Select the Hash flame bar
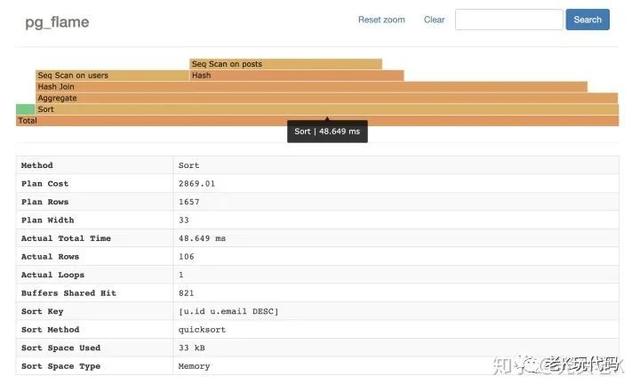Image resolution: width=640 pixels, height=392 pixels. pos(297,75)
